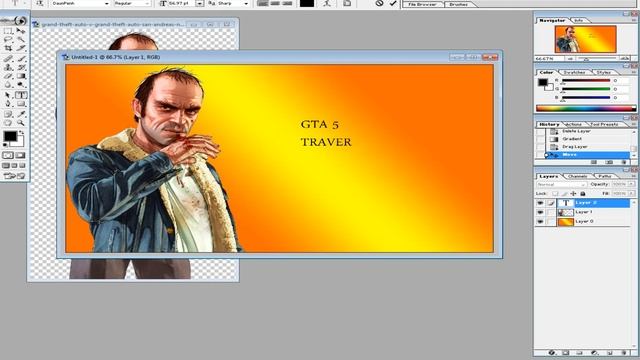Switch to the Swatches tab
Image resolution: width=640 pixels, height=360 pixels.
(574, 72)
